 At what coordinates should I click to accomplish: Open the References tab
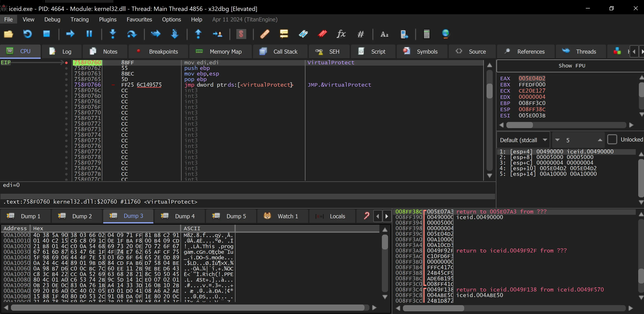(526, 52)
